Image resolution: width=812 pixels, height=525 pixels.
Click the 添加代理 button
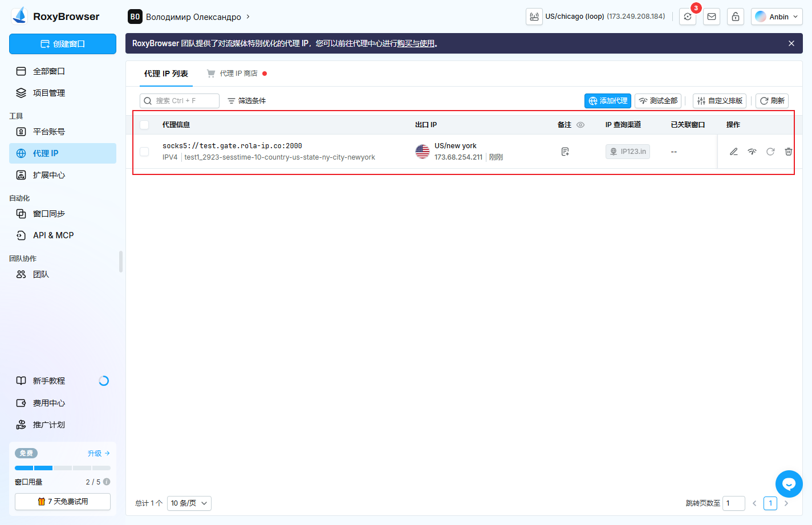(607, 101)
